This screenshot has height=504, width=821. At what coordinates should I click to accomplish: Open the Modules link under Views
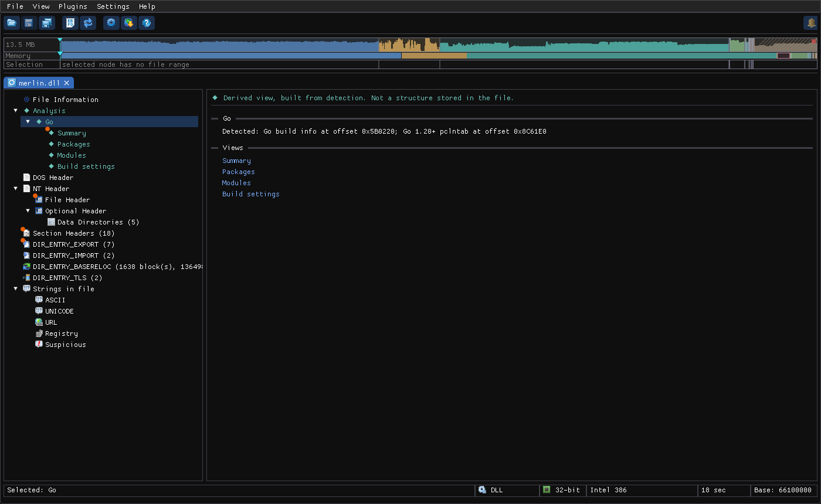tap(236, 183)
